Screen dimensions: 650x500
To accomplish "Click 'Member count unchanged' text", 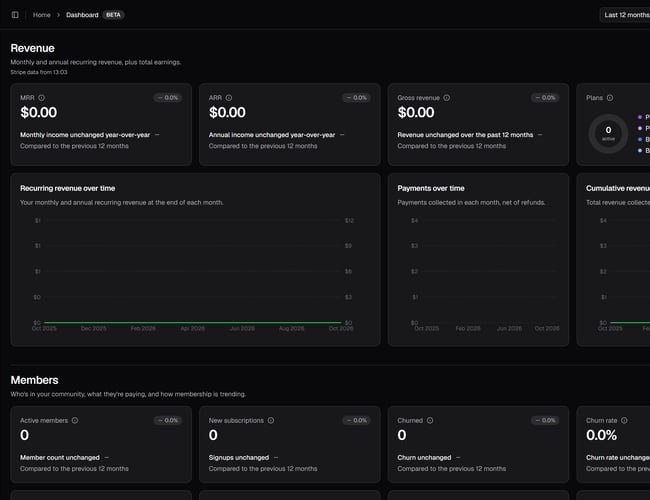I will point(60,457).
